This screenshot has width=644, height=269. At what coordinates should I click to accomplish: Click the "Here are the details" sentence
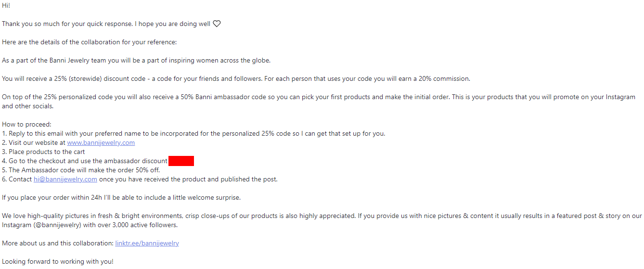(x=89, y=42)
